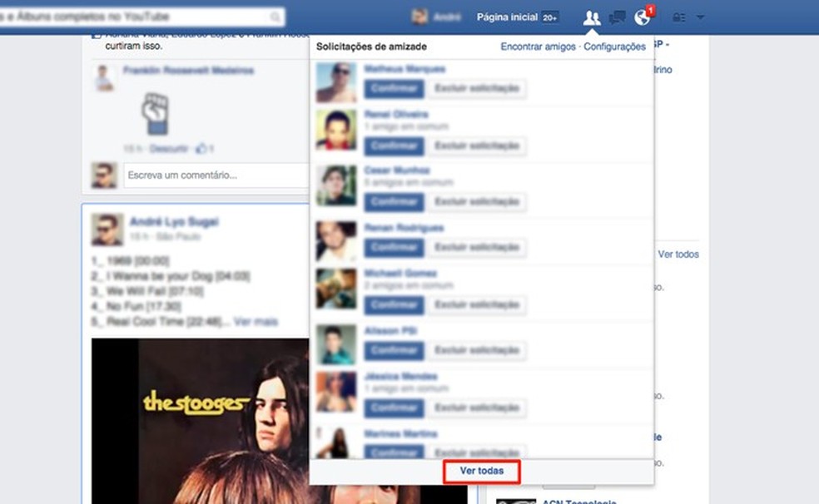Open Configurações in friend requests panel

pos(614,47)
